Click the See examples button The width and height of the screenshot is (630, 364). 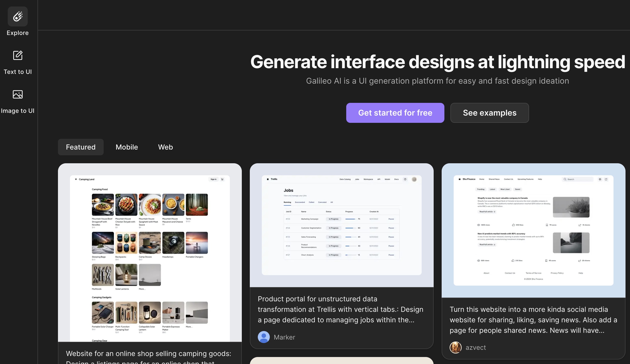[489, 113]
